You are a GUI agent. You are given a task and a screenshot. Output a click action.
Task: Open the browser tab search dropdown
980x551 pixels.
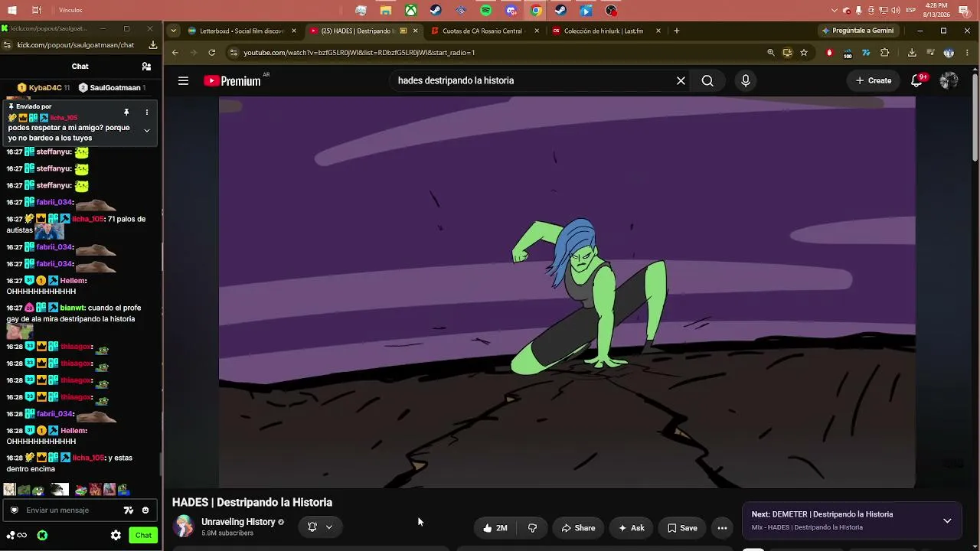174,31
